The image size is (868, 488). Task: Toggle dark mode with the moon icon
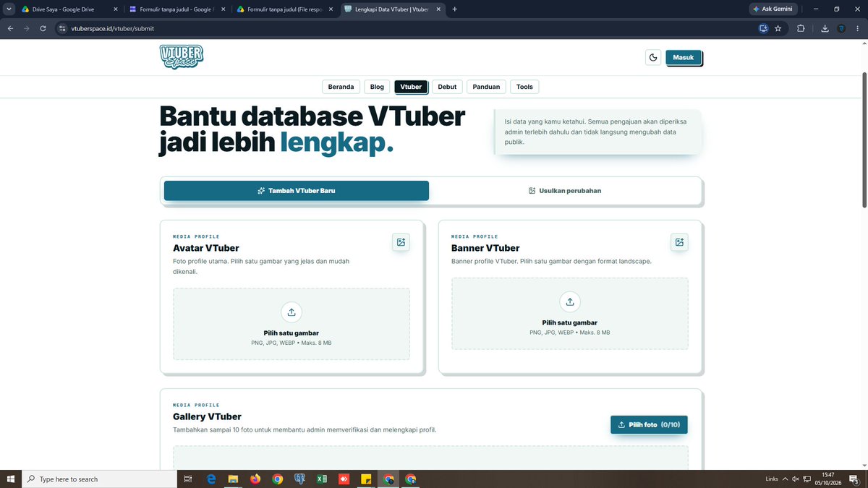coord(653,57)
